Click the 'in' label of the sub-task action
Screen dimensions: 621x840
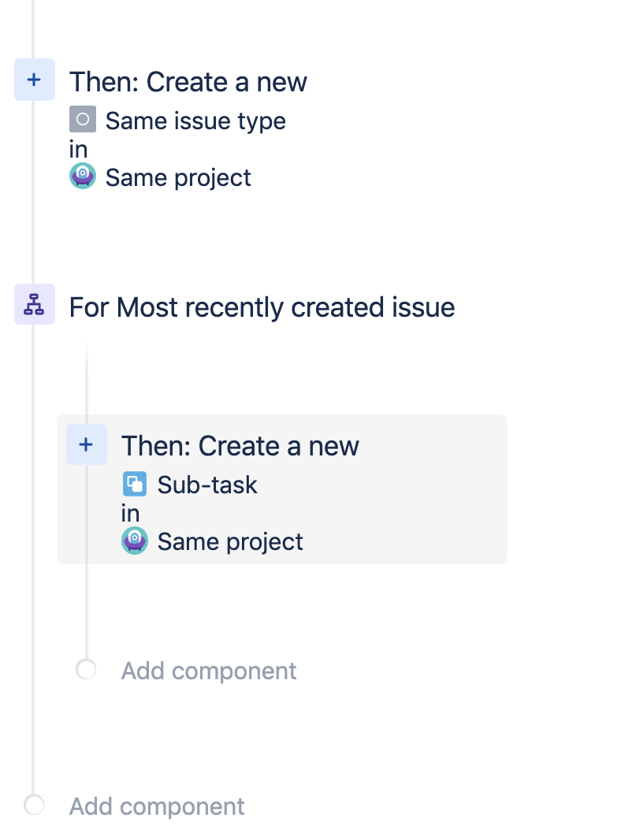pyautogui.click(x=130, y=513)
